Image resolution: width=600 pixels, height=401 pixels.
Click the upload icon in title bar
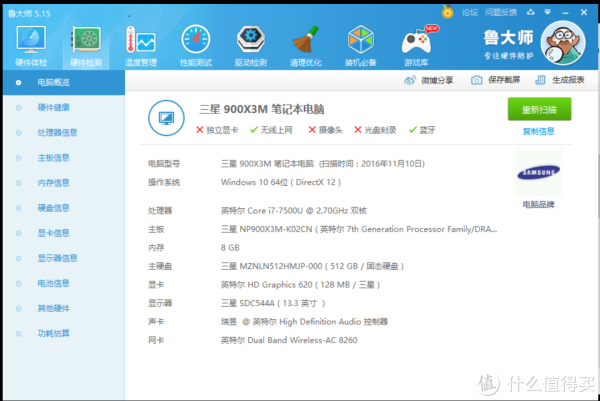click(x=530, y=12)
